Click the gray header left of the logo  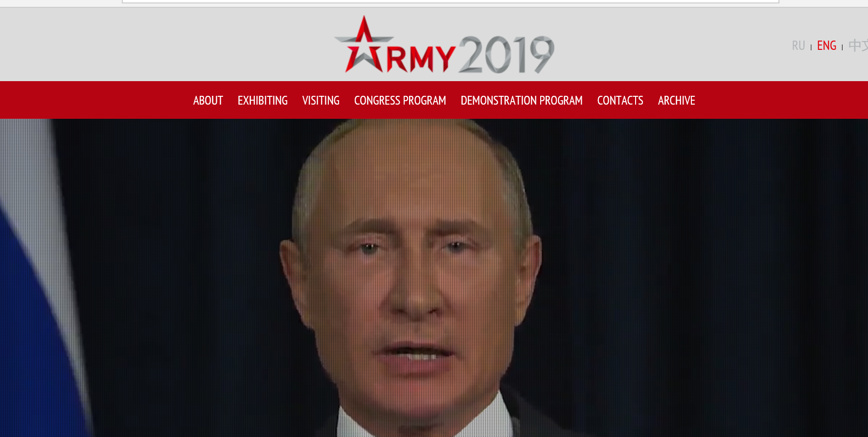click(166, 44)
